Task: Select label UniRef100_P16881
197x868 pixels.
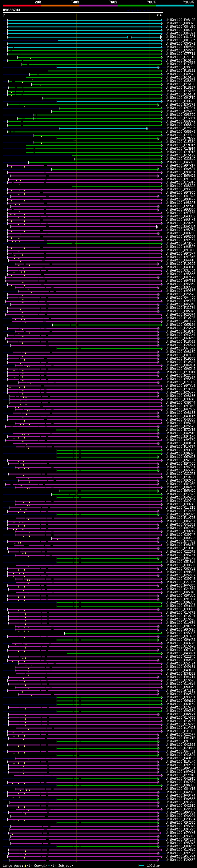Action: coord(180,118)
